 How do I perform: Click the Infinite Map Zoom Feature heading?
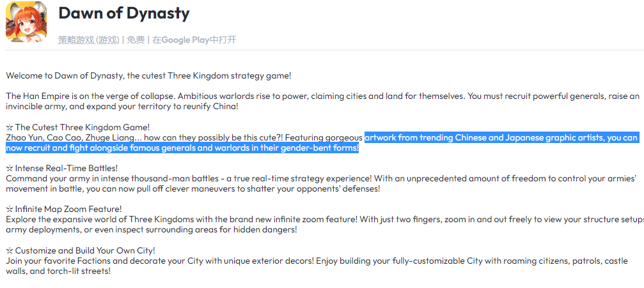(x=68, y=209)
